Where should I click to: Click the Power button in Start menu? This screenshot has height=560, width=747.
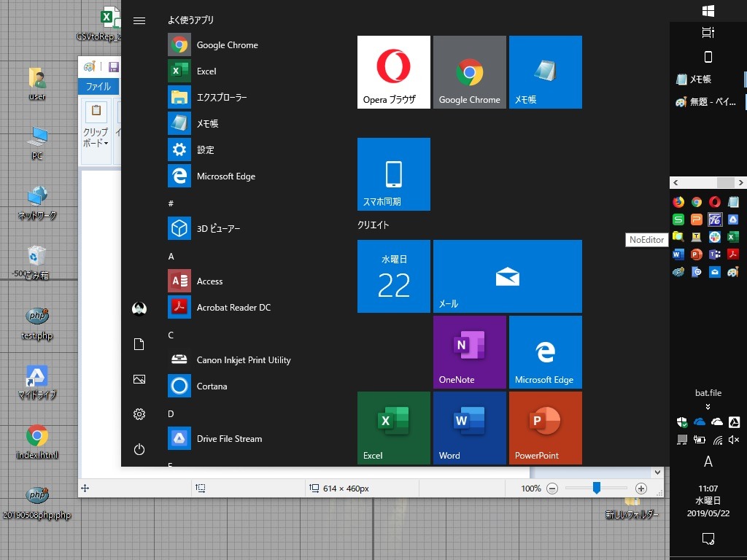[x=139, y=449]
